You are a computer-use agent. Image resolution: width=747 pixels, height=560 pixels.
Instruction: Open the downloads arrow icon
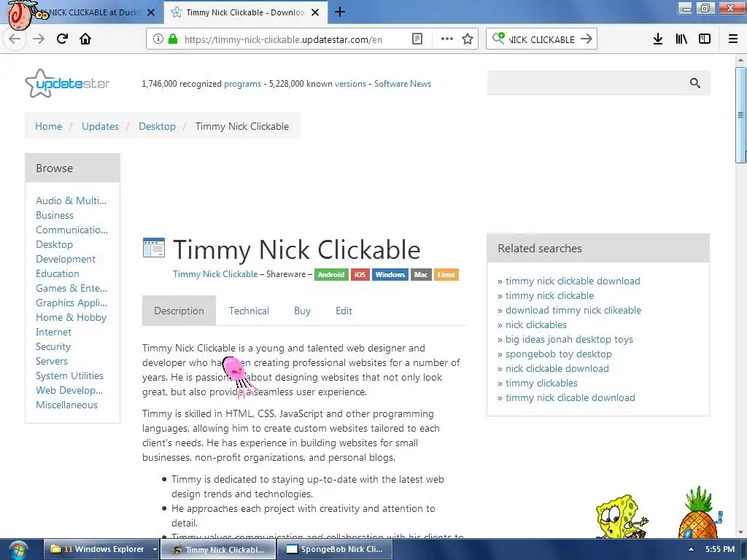coord(658,39)
